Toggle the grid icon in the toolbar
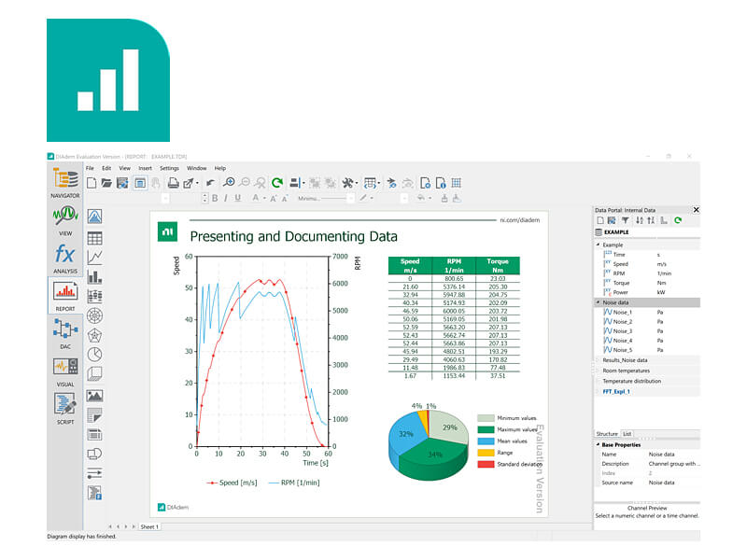The image size is (747, 560). tap(456, 183)
